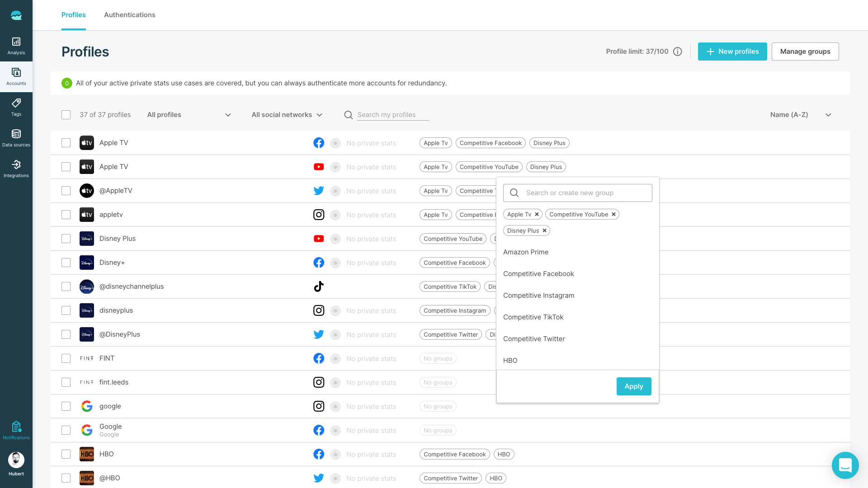Screen dimensions: 868x488
Task: Remove Disney Plus chip in group popup
Action: pos(544,230)
